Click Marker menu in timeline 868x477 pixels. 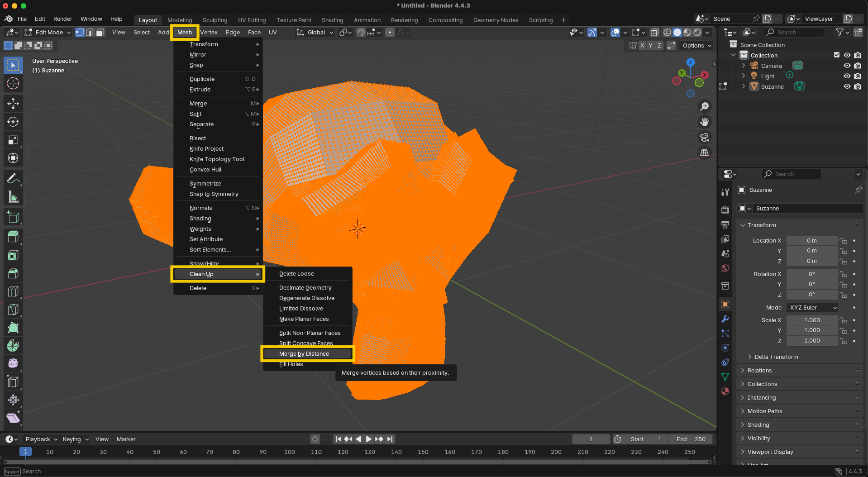pos(126,439)
